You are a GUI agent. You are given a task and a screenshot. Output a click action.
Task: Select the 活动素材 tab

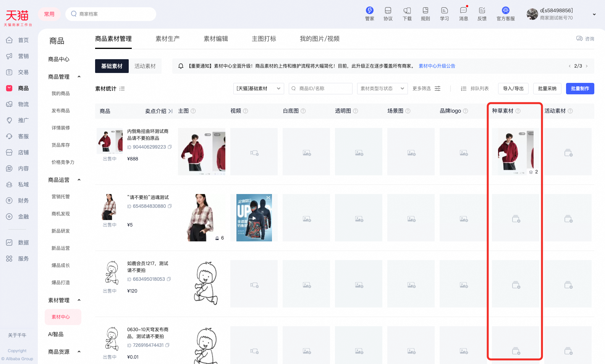(x=145, y=66)
